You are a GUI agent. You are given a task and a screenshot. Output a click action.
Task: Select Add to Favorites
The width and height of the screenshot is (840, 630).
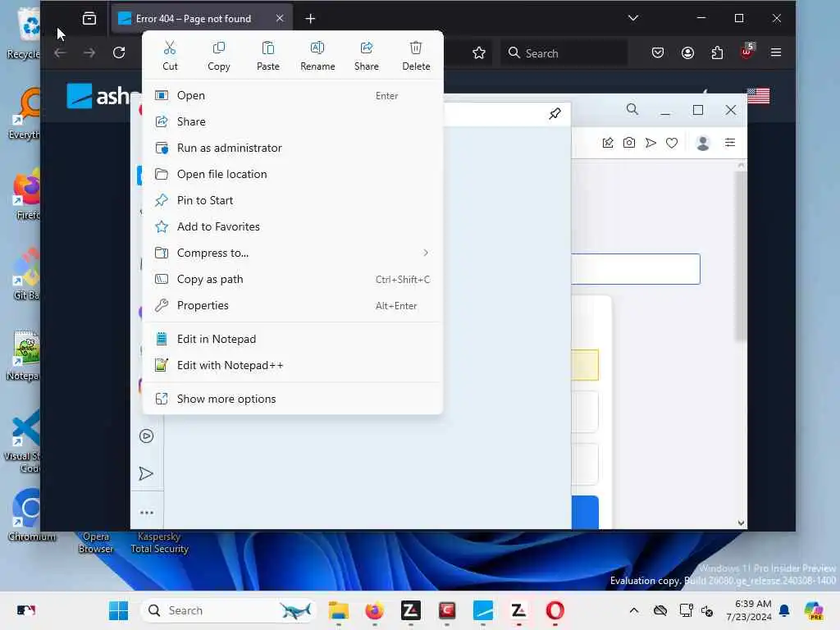tap(293, 226)
